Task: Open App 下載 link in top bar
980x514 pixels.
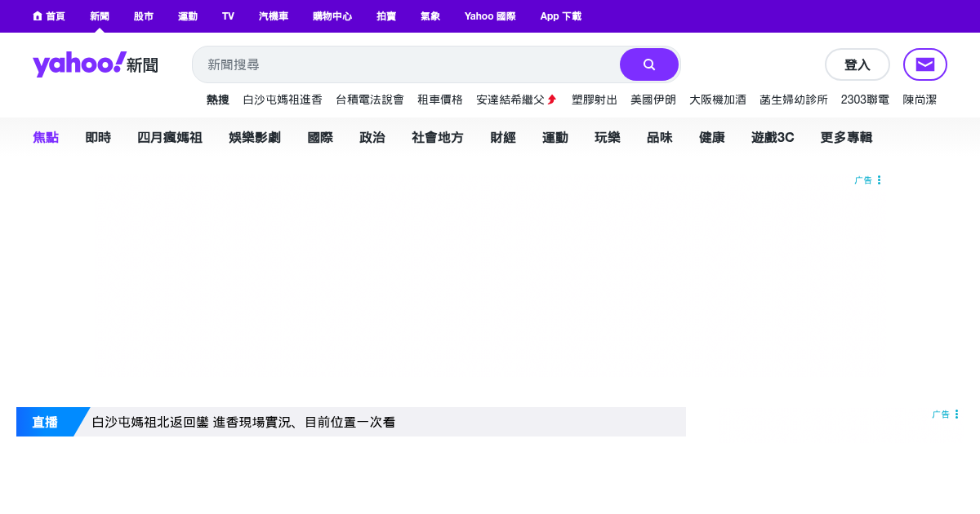Action: pyautogui.click(x=560, y=16)
